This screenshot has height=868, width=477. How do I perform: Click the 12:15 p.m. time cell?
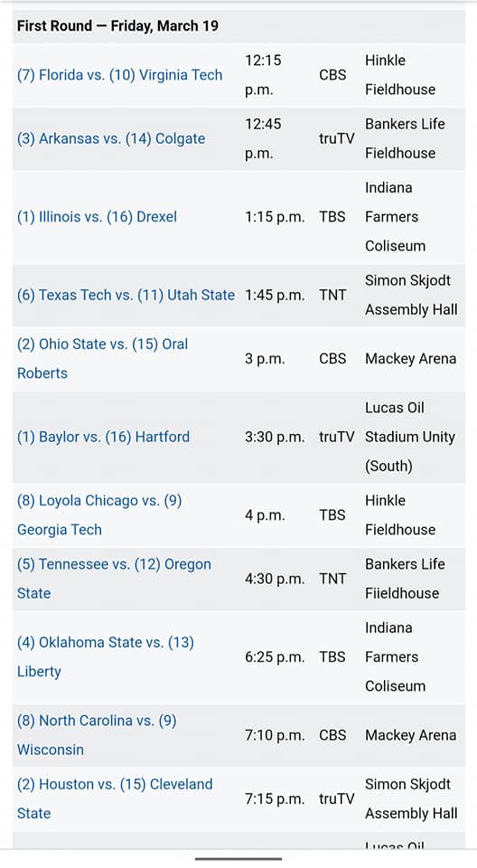click(264, 75)
